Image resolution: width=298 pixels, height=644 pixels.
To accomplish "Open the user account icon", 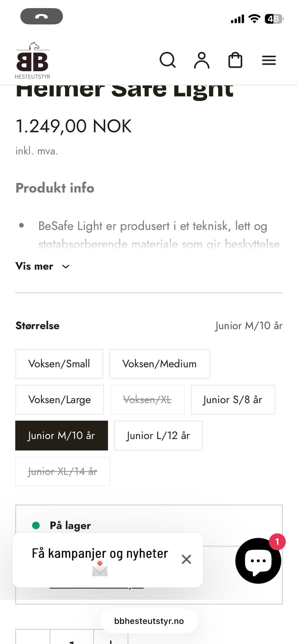I will [202, 60].
